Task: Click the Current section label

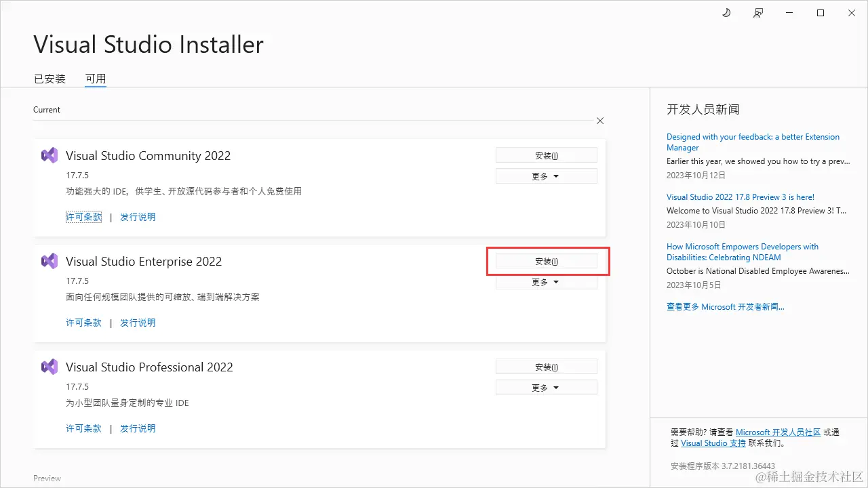Action: tap(47, 110)
